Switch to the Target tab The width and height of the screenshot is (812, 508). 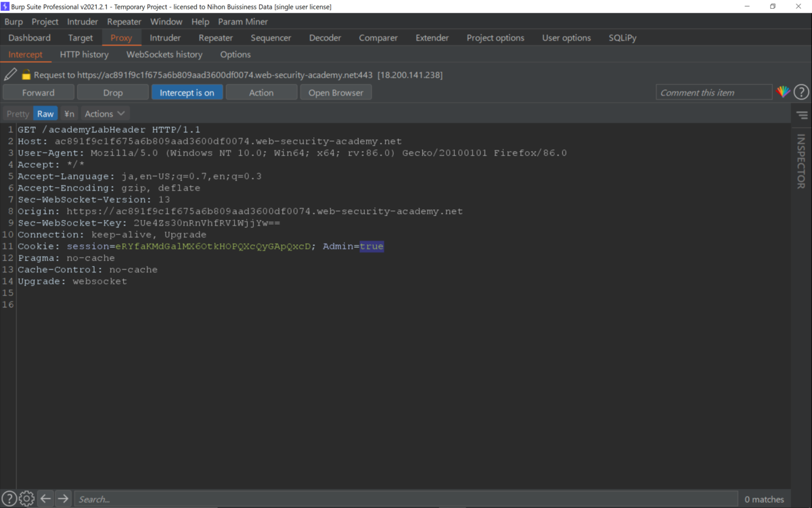81,38
